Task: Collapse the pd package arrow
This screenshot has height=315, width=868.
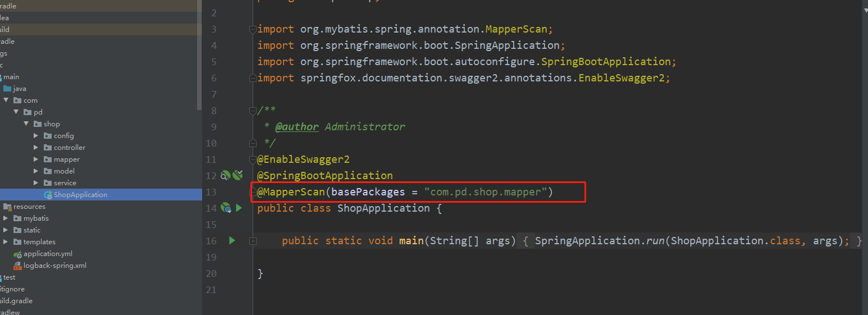Action: pyautogui.click(x=16, y=112)
